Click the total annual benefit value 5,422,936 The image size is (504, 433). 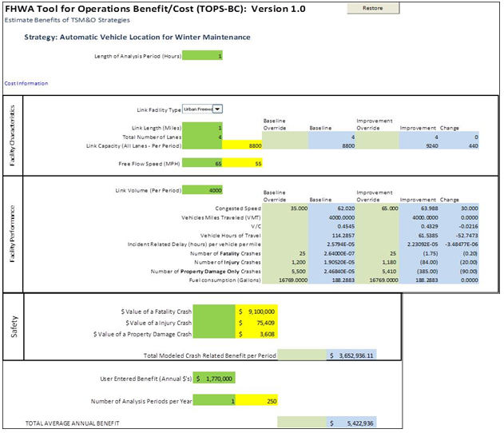(x=351, y=423)
